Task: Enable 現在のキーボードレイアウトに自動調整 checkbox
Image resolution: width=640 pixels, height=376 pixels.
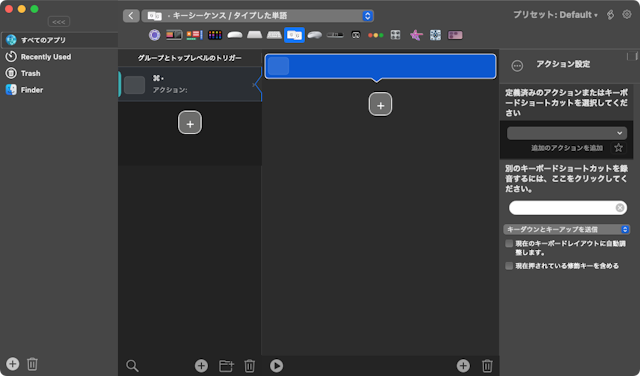Action: [x=509, y=244]
